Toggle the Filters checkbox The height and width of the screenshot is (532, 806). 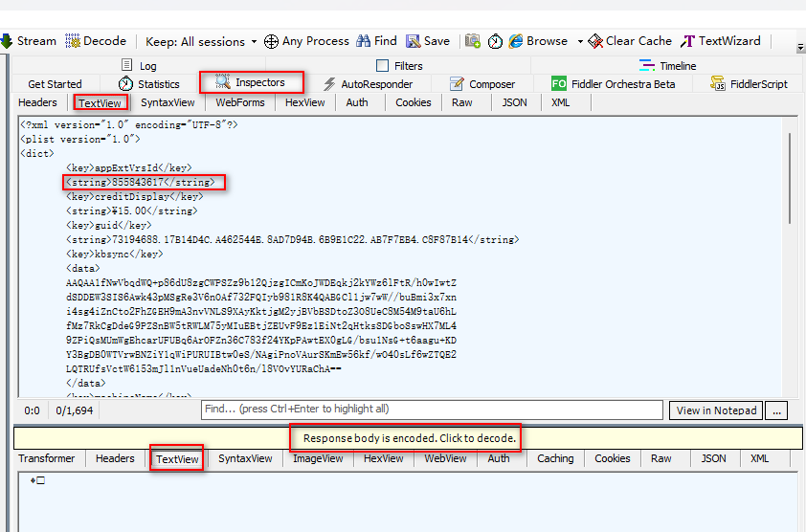click(x=383, y=66)
